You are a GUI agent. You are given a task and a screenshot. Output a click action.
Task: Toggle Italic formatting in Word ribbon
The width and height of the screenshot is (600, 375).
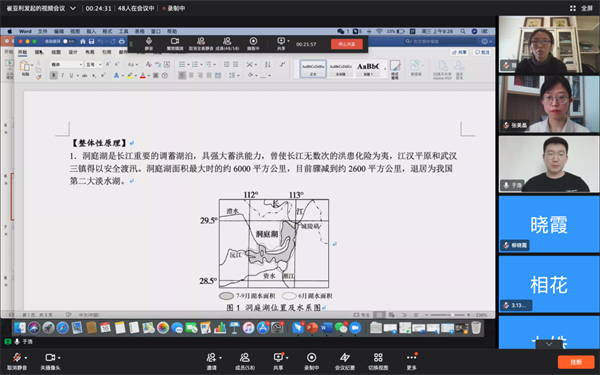coord(62,75)
